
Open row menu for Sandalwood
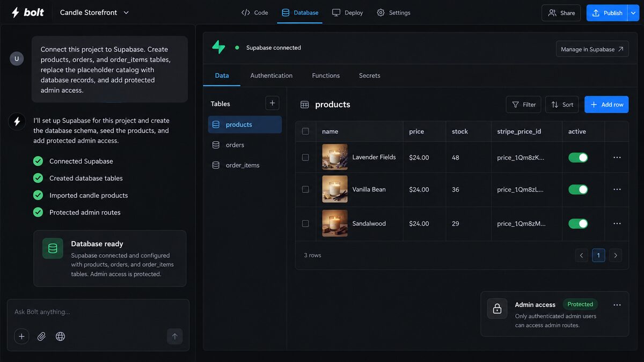[x=617, y=224]
